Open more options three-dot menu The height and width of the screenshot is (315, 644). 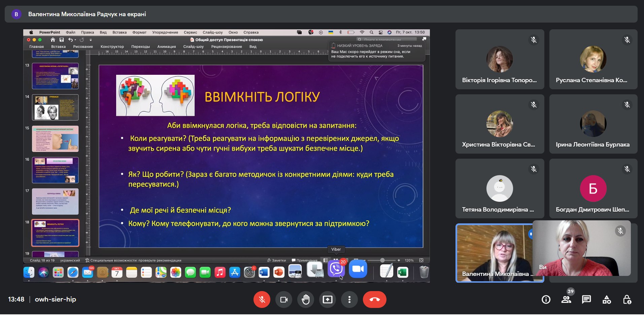(349, 300)
